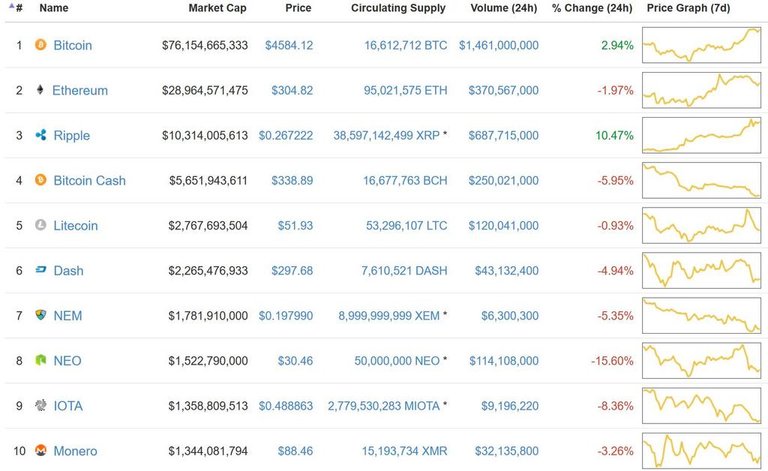Open the IOTA coin link
Viewport: 768px width, 471px height.
[68, 406]
